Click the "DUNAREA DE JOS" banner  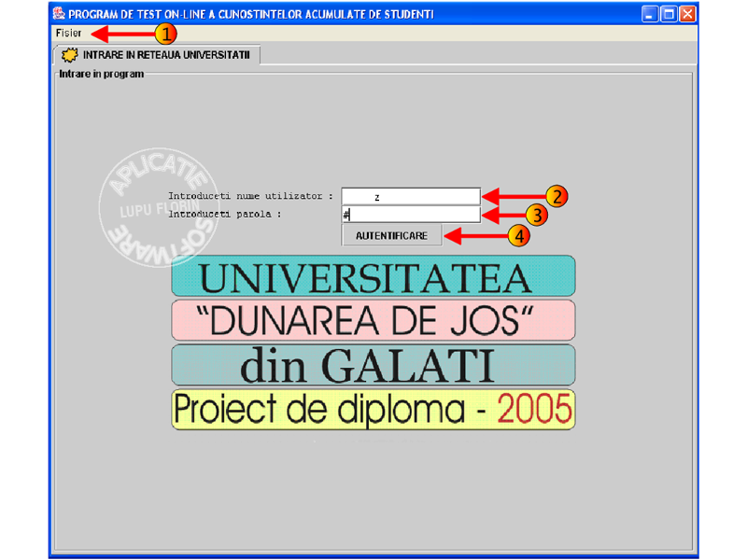[x=373, y=320]
